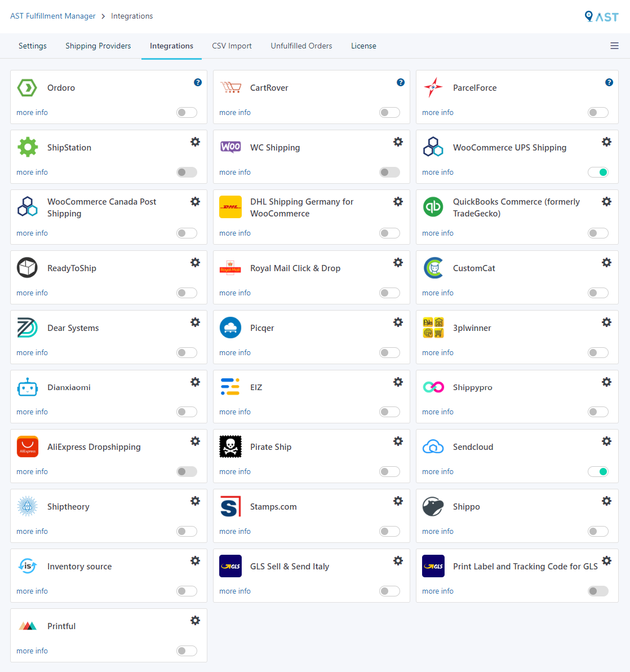630x672 pixels.
Task: Click the Royal Mail Click & Drop logo
Action: pos(230,268)
